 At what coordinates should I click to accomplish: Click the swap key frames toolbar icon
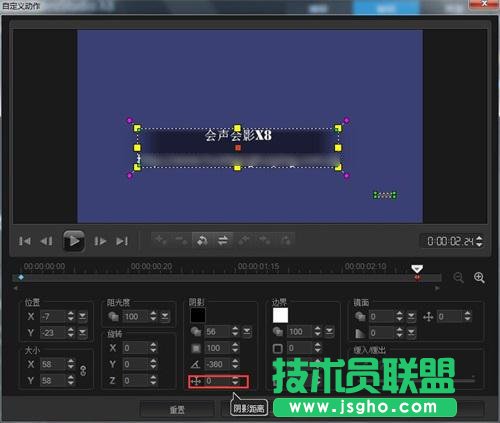pyautogui.click(x=223, y=240)
